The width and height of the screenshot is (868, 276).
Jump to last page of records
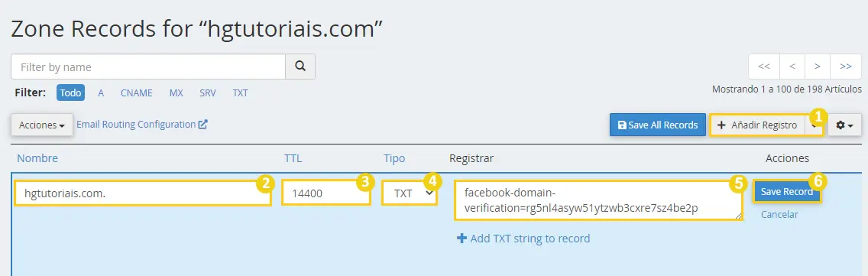(x=845, y=67)
